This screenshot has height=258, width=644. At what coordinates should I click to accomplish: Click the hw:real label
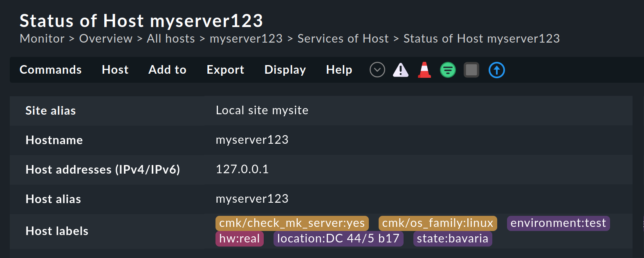240,239
